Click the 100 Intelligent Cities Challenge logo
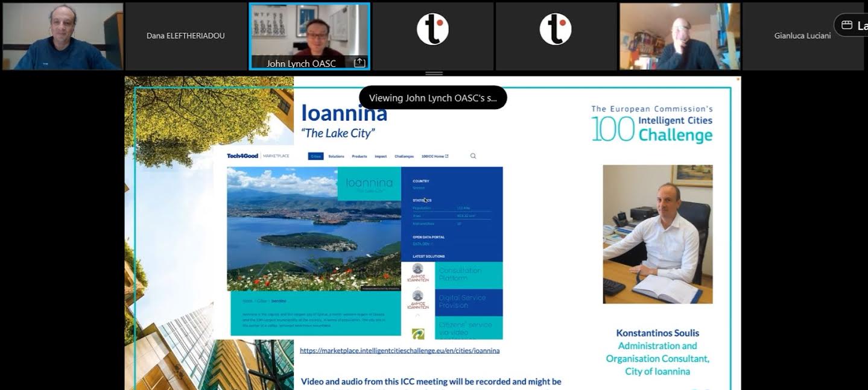The image size is (868, 390). click(651, 124)
